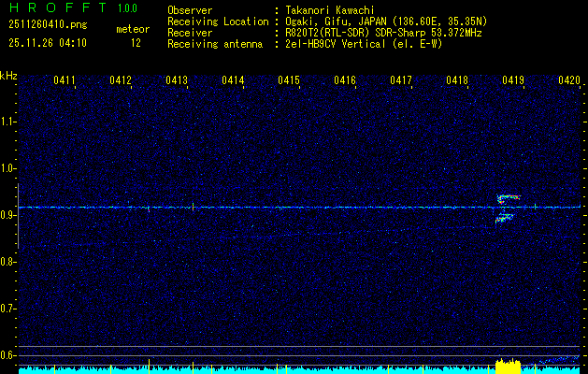Click the 1.1 frequency axis label
The width and height of the screenshot is (588, 374).
(x=8, y=122)
